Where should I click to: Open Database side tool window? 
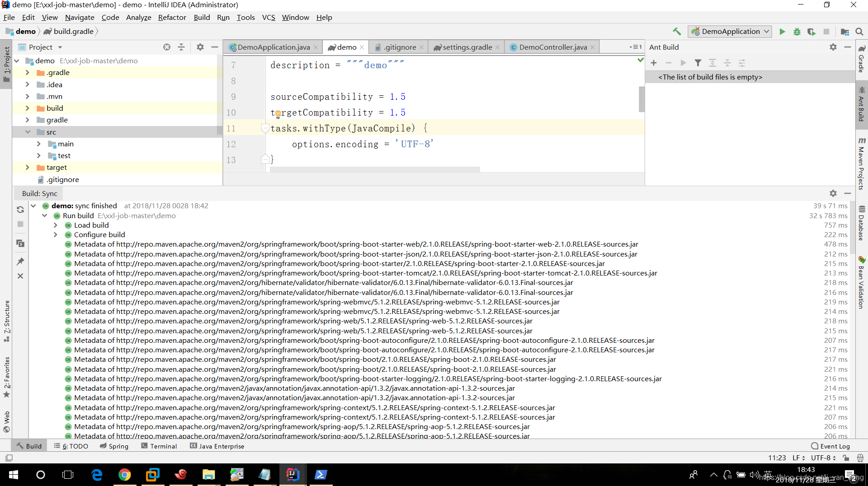coord(862,223)
